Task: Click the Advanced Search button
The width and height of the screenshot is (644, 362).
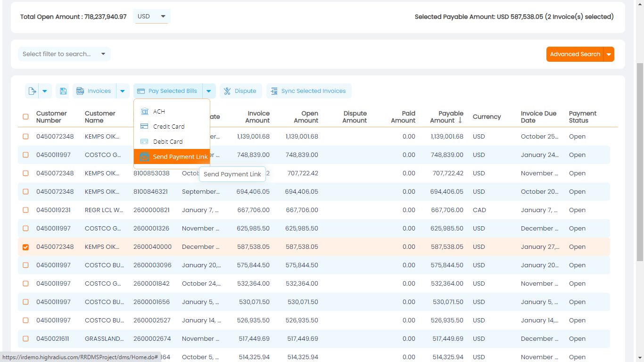Action: click(576, 54)
